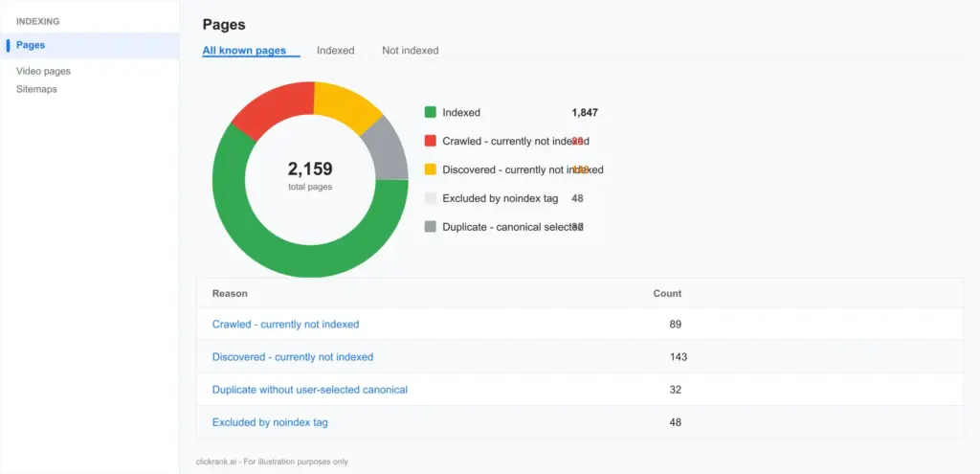Open 'Excluded by noindex tag' table link

click(270, 422)
